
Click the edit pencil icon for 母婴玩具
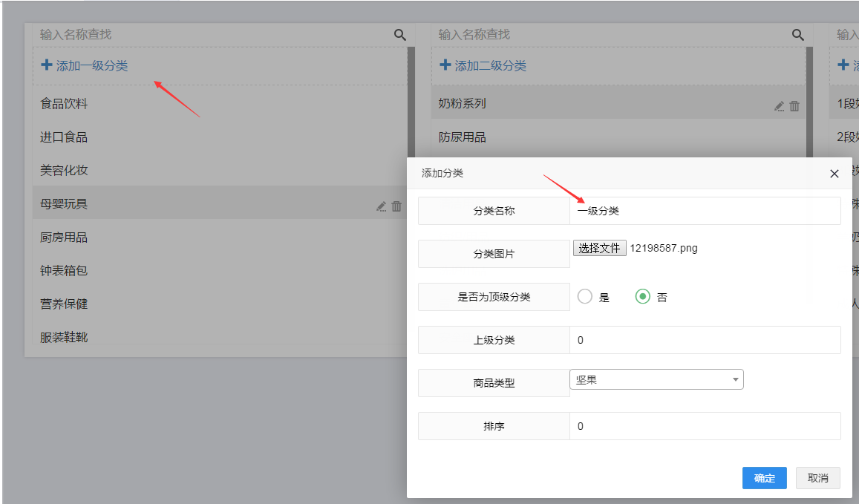[381, 206]
